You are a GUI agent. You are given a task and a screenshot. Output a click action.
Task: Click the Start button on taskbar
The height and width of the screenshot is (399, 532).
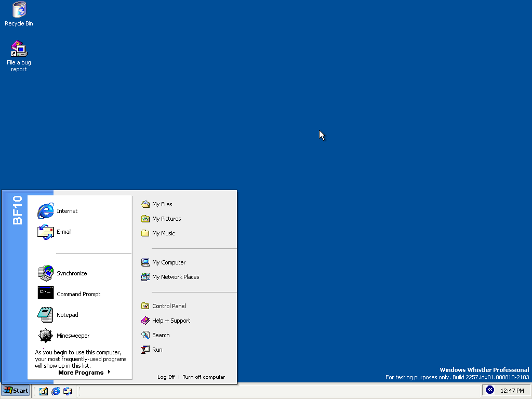point(16,391)
